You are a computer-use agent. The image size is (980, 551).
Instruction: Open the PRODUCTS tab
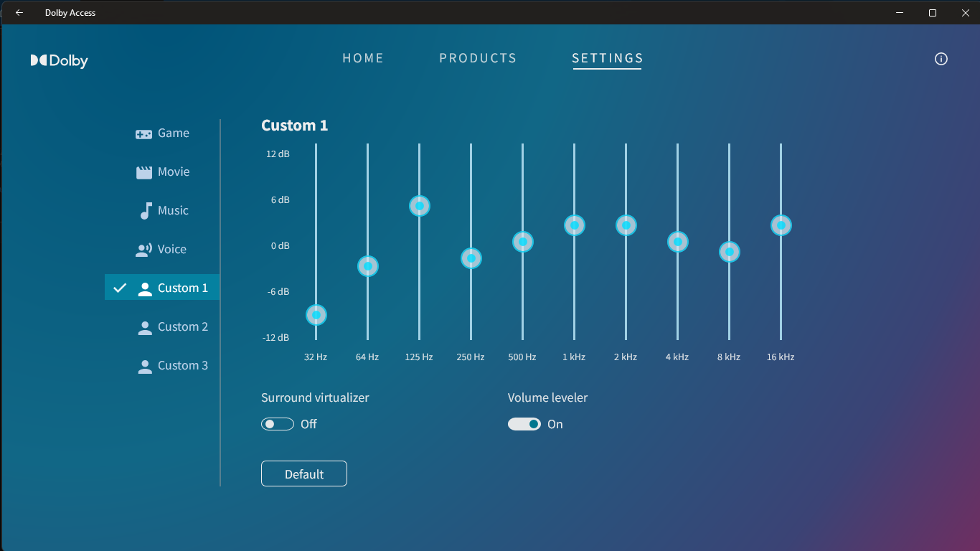click(x=478, y=58)
